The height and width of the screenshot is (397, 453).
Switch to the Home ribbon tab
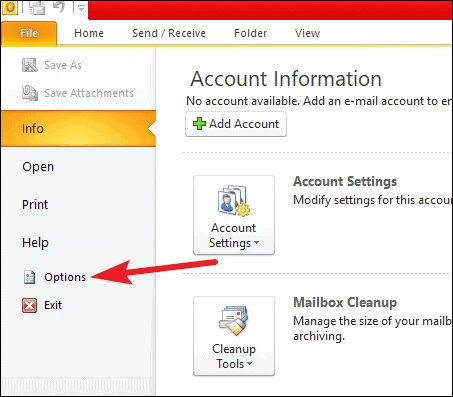89,33
